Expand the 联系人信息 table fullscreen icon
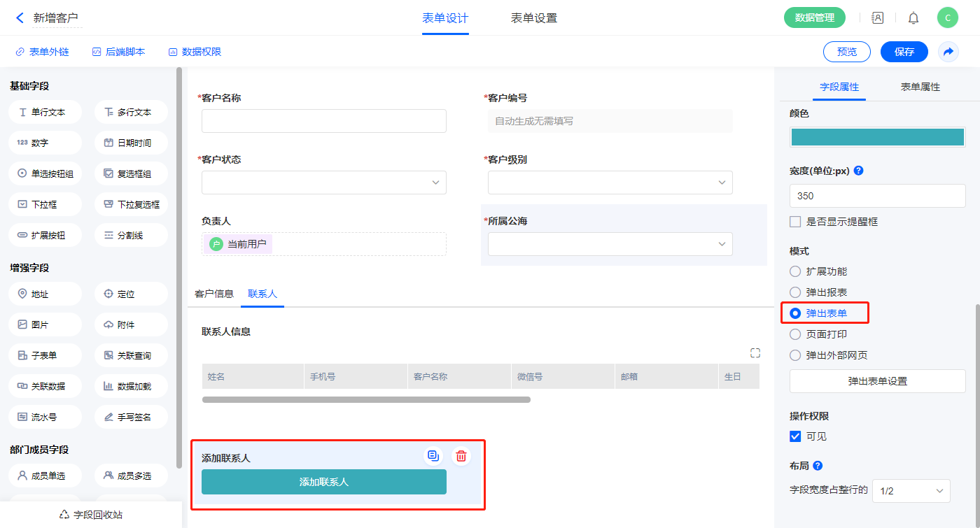This screenshot has width=980, height=528. (x=755, y=353)
